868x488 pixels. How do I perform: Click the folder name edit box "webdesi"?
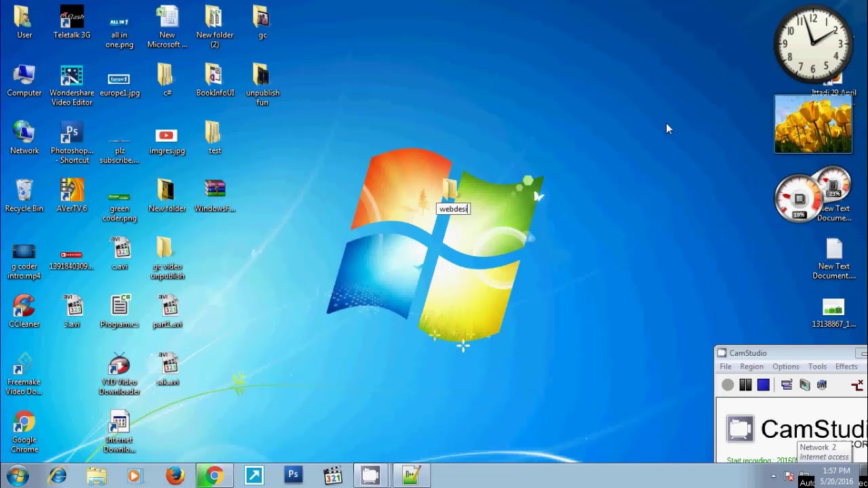coord(453,209)
